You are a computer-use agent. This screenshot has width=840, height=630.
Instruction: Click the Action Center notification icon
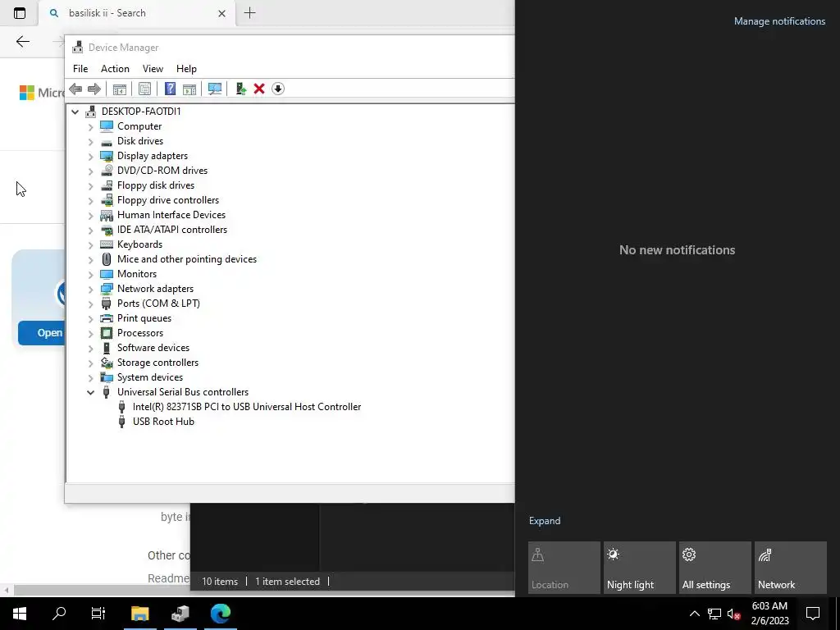coord(813,614)
